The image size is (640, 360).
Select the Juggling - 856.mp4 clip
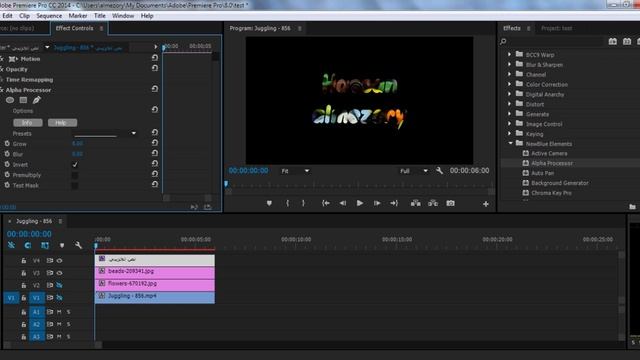click(x=155, y=297)
